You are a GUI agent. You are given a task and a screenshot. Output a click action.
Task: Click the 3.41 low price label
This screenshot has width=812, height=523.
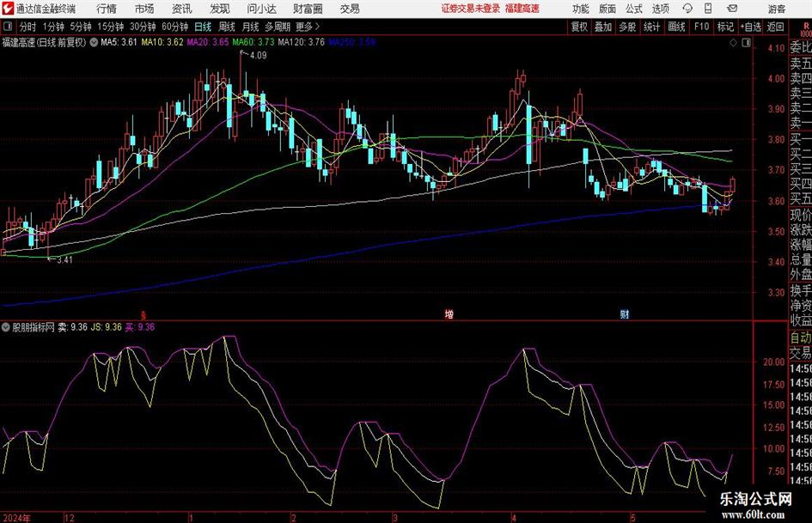pos(64,260)
